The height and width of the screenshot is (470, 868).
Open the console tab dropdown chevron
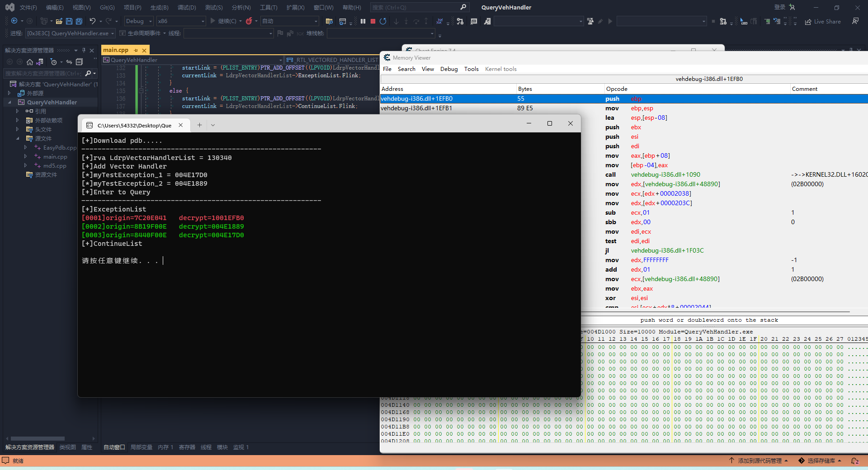[213, 125]
